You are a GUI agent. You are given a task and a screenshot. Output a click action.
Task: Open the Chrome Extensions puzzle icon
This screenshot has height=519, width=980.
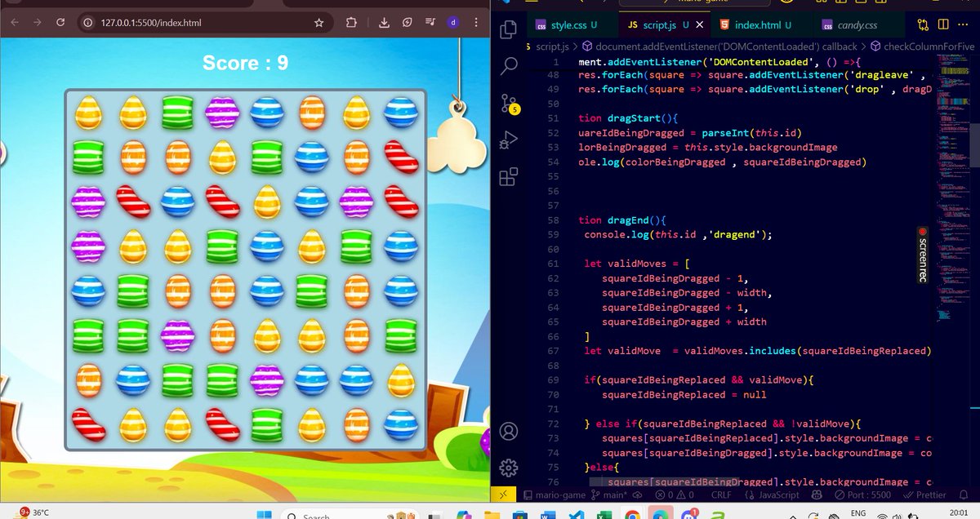[351, 23]
